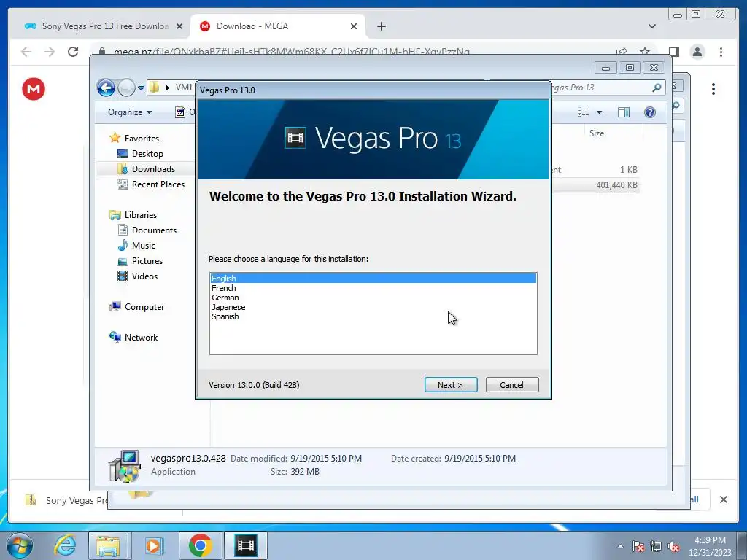
Task: Select Libraries in the navigation pane
Action: tap(141, 215)
